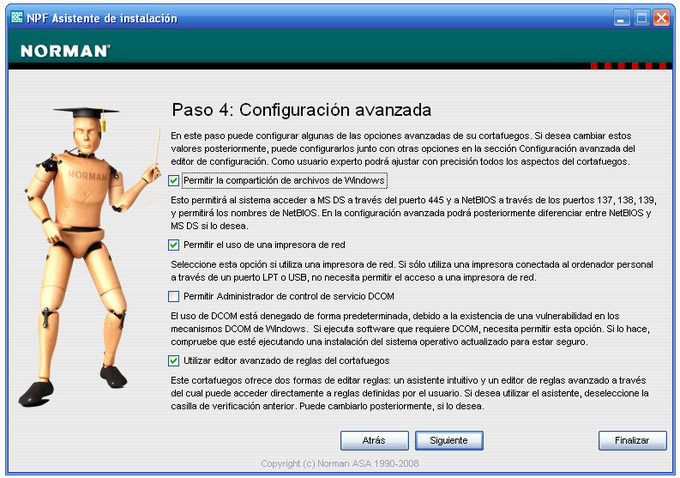Click the paragraph starting Este cortafuegos ofrece
Screen dimensions: 680x478
(x=409, y=393)
